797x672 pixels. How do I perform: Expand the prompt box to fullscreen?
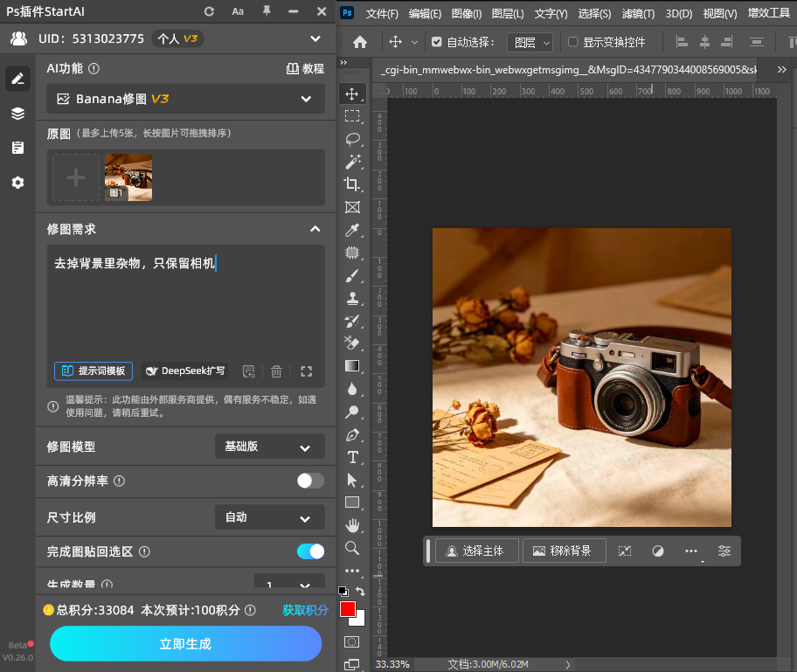306,371
